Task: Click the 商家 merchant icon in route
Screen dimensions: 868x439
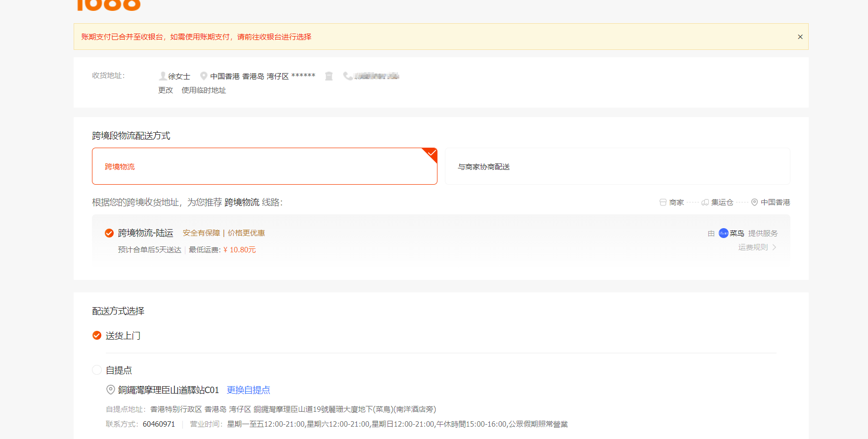Action: tap(663, 202)
